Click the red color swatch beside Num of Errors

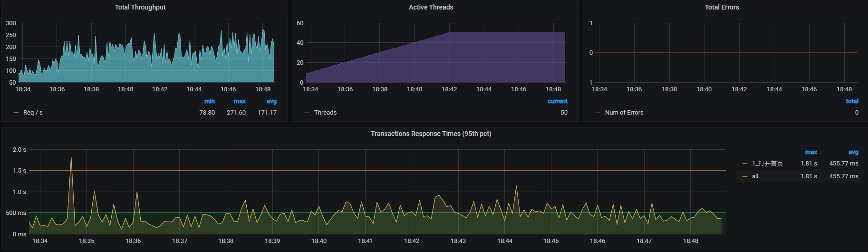(598, 113)
